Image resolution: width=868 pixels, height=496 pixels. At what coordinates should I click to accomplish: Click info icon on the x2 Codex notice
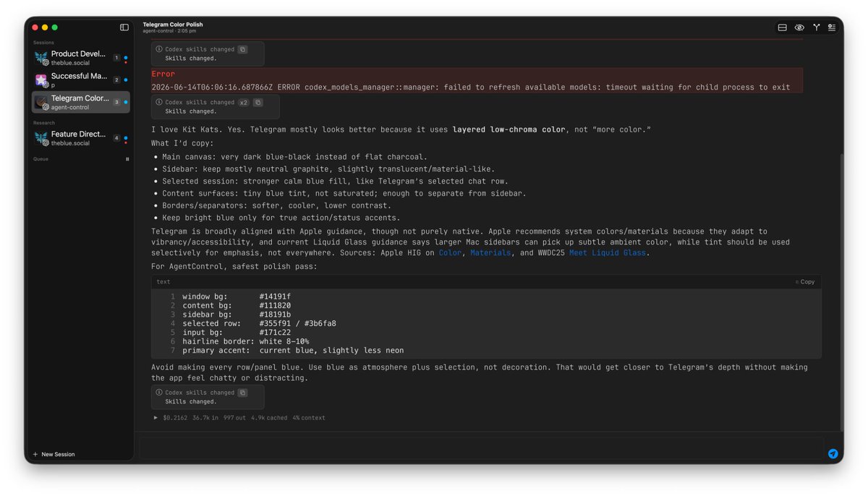[159, 103]
